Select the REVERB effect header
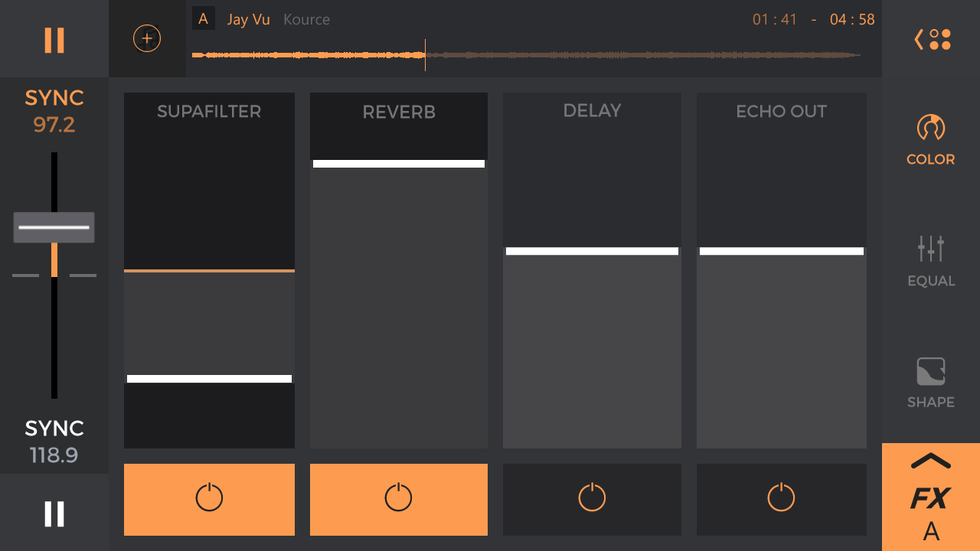 point(398,111)
